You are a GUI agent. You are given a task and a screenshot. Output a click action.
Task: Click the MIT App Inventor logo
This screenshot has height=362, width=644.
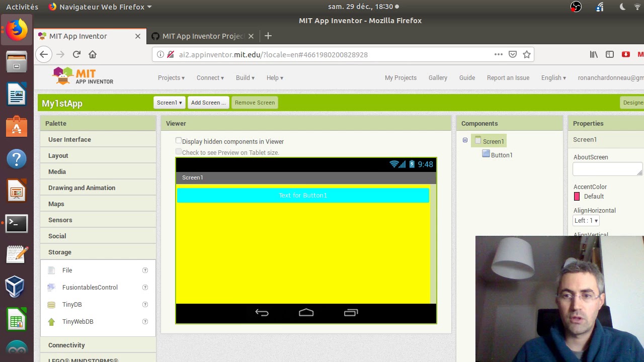click(x=83, y=76)
